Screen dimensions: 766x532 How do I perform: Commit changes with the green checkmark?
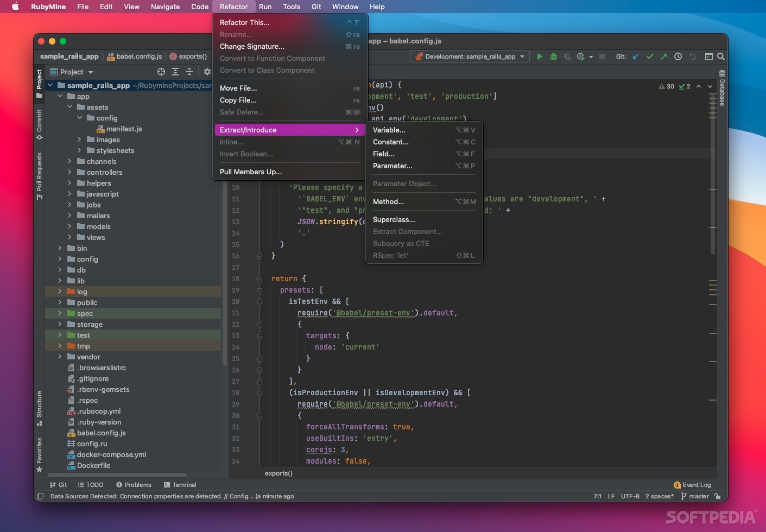click(x=650, y=56)
